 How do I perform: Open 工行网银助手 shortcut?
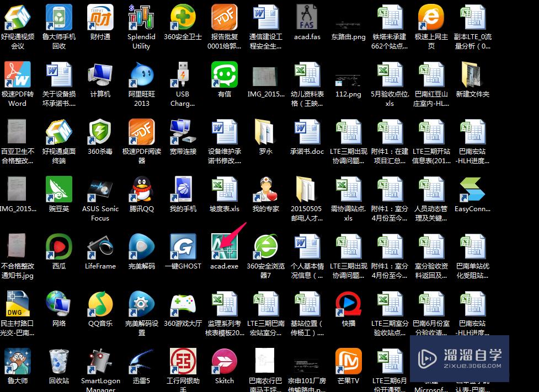(x=183, y=362)
